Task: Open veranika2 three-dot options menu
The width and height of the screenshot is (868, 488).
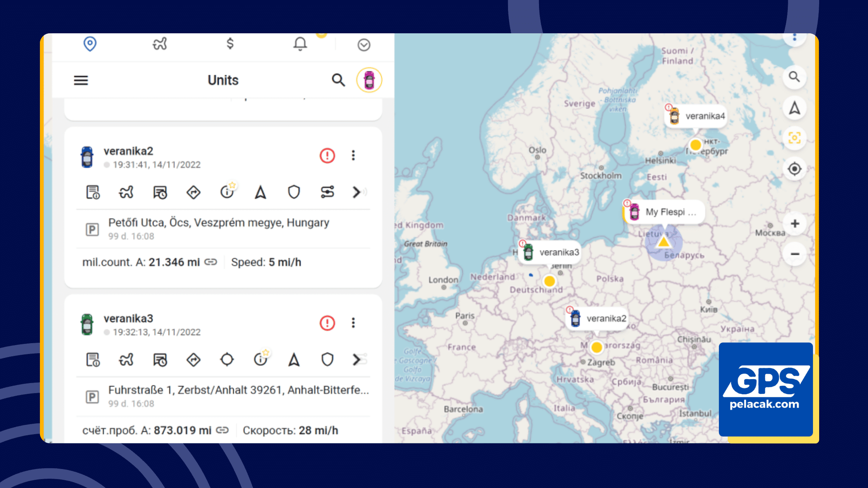Action: 353,155
